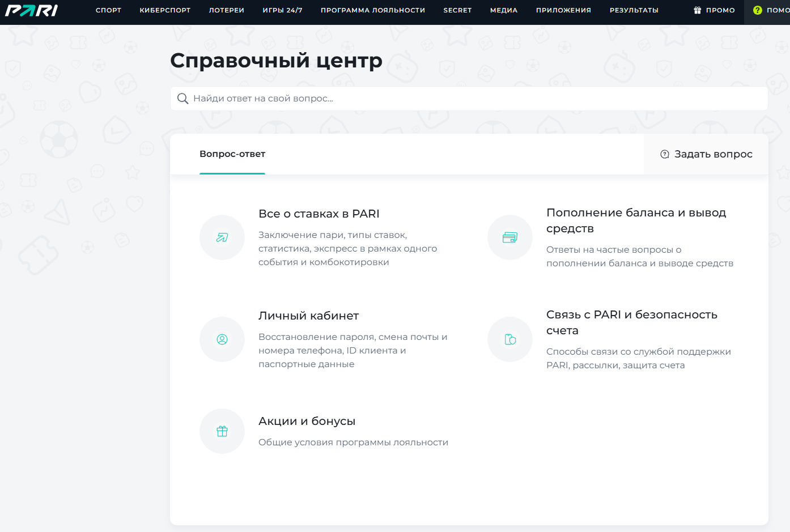
Task: Open the КИБЕРСПОРТ section
Action: [165, 10]
